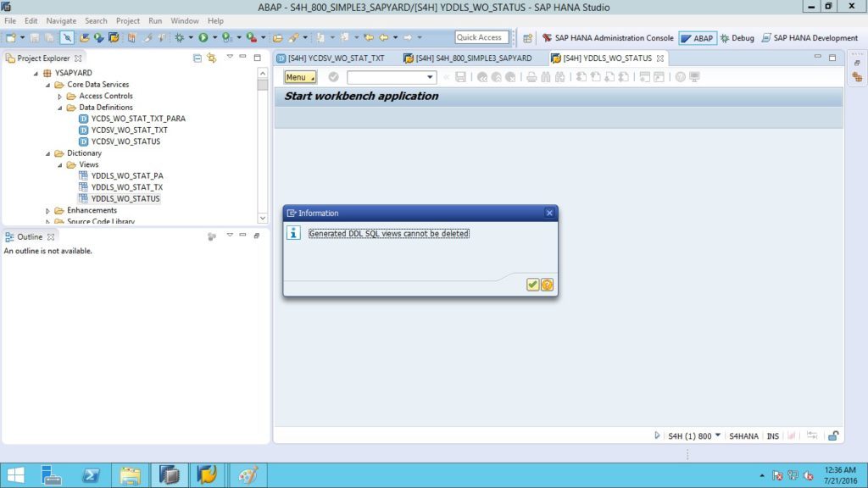Open the Project menu
The width and height of the screenshot is (868, 488).
pos(127,20)
